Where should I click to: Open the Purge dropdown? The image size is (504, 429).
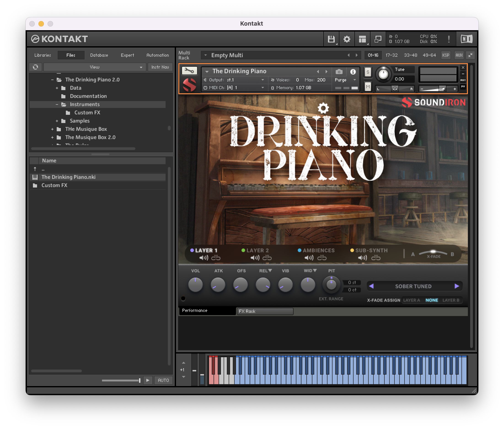pos(345,80)
